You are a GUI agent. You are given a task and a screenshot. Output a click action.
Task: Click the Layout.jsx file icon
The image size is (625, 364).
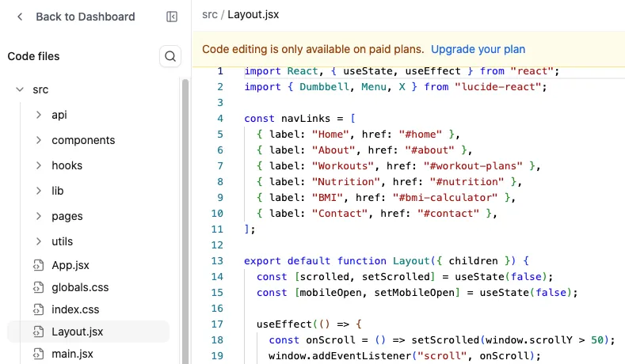coord(37,332)
